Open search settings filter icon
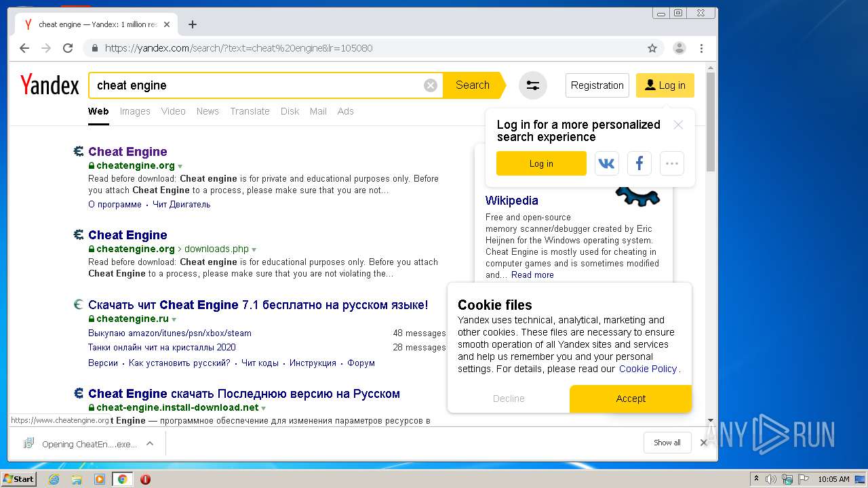 533,85
